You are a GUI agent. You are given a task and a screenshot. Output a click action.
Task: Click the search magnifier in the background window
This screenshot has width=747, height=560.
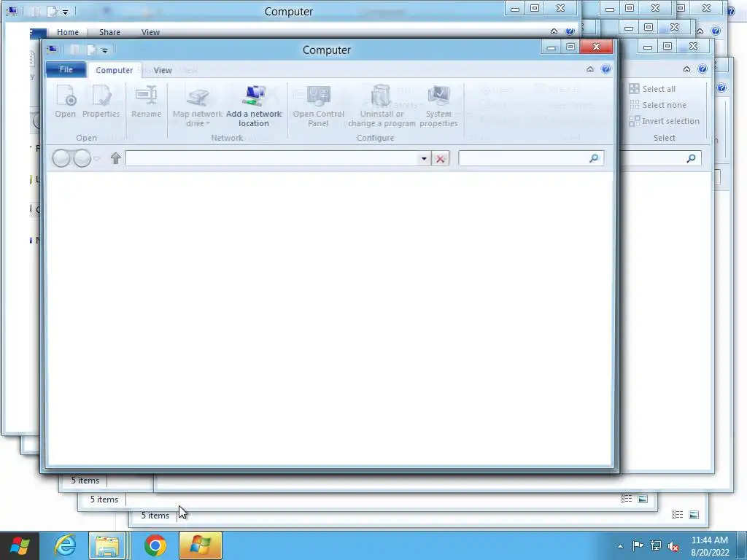coord(691,158)
